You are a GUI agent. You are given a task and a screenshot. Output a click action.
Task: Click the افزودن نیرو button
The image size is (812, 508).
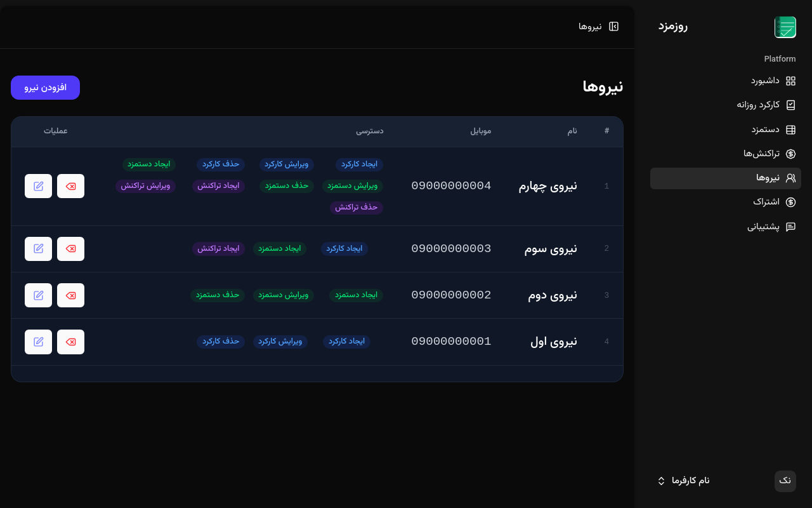tap(45, 88)
